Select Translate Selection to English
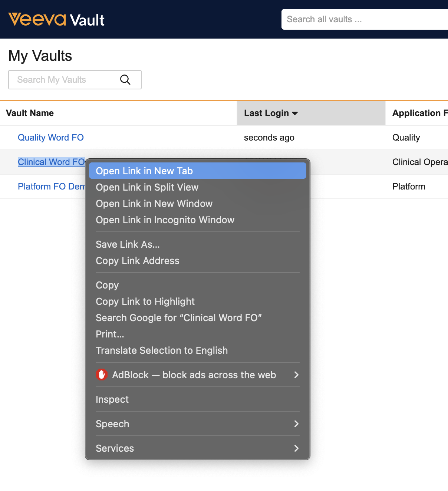 pyautogui.click(x=162, y=350)
